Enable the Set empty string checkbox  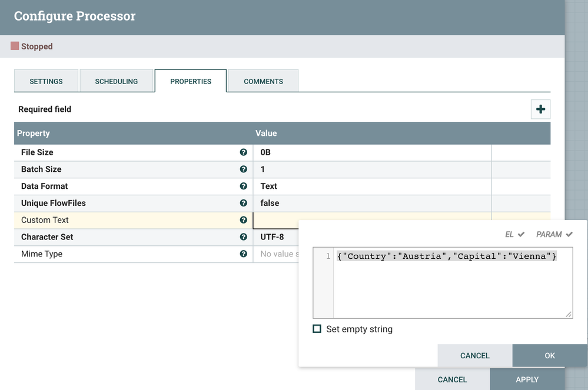(x=317, y=329)
